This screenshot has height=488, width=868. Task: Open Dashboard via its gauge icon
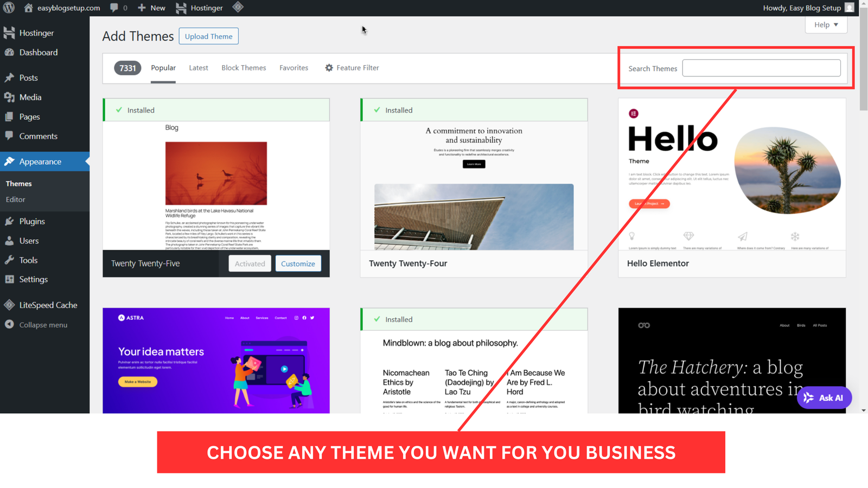9,52
